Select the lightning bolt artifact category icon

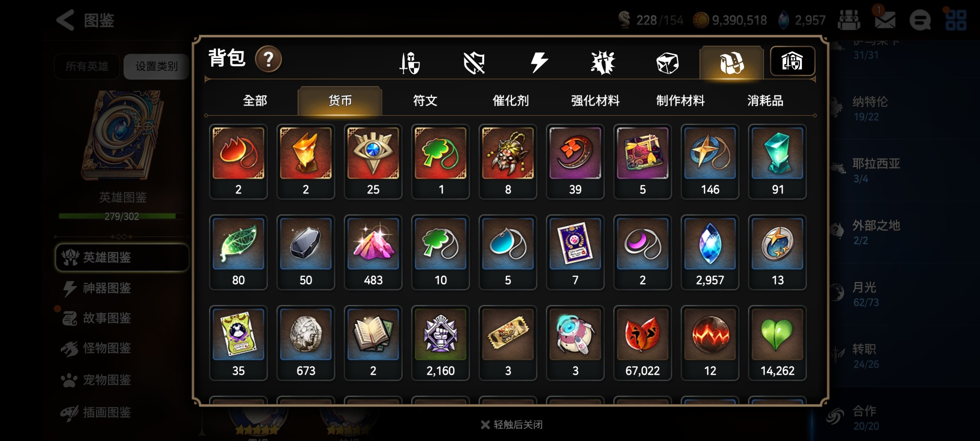pos(539,63)
